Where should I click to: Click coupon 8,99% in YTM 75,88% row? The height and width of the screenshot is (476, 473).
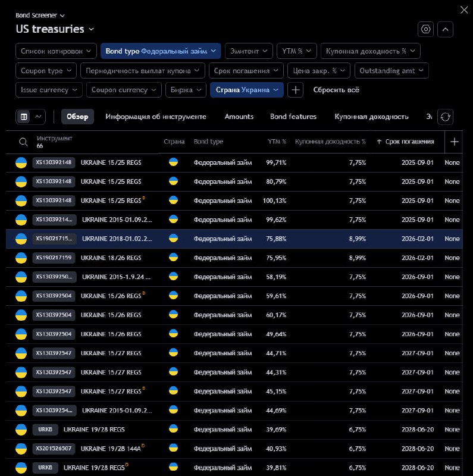pyautogui.click(x=358, y=239)
